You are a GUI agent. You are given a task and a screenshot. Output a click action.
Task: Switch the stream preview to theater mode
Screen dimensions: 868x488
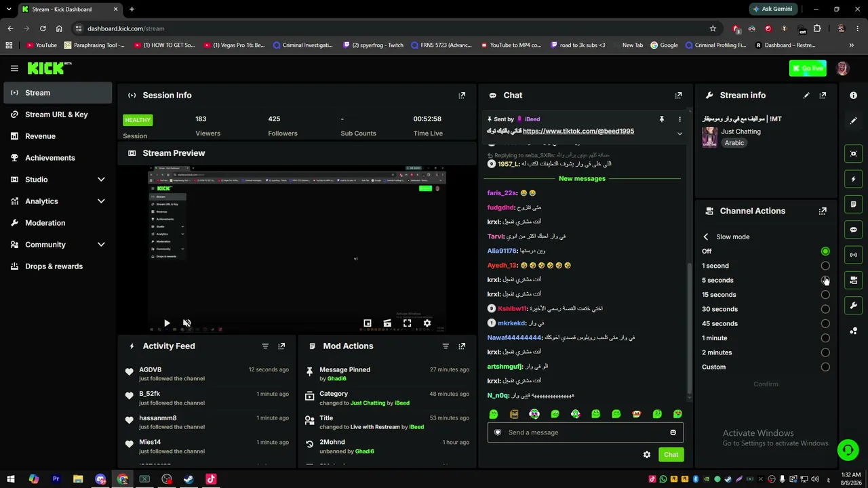click(x=387, y=323)
